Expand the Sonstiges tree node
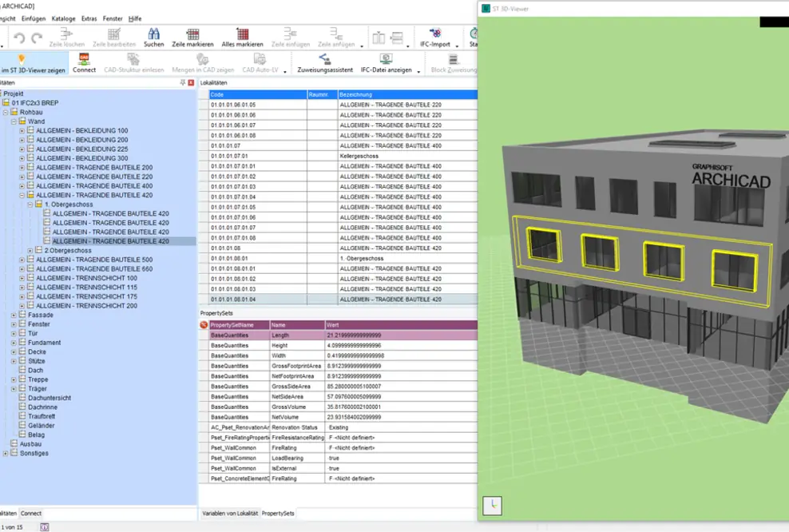 pyautogui.click(x=6, y=454)
